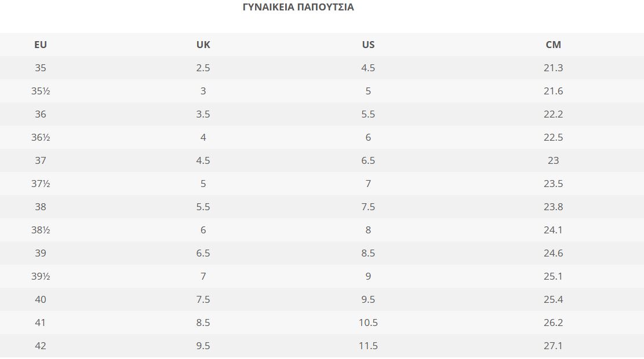Click the 27.1 CM value
Image resolution: width=644 pixels, height=359 pixels.
(553, 346)
